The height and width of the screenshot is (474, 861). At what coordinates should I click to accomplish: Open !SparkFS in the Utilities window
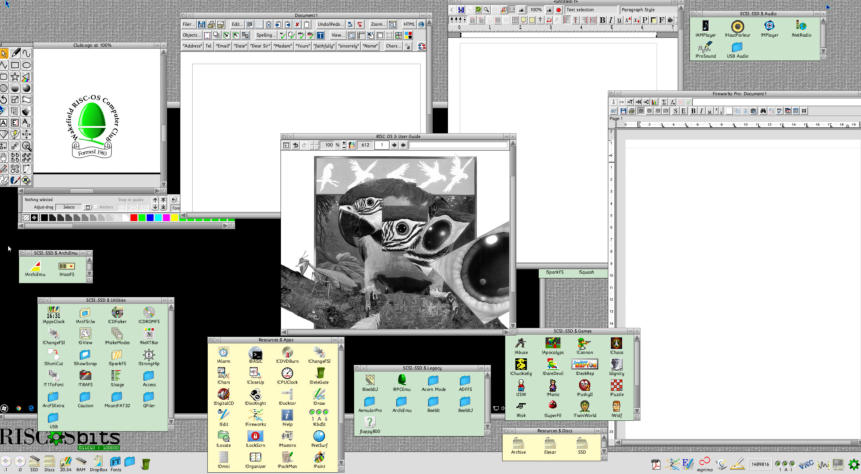(117, 356)
